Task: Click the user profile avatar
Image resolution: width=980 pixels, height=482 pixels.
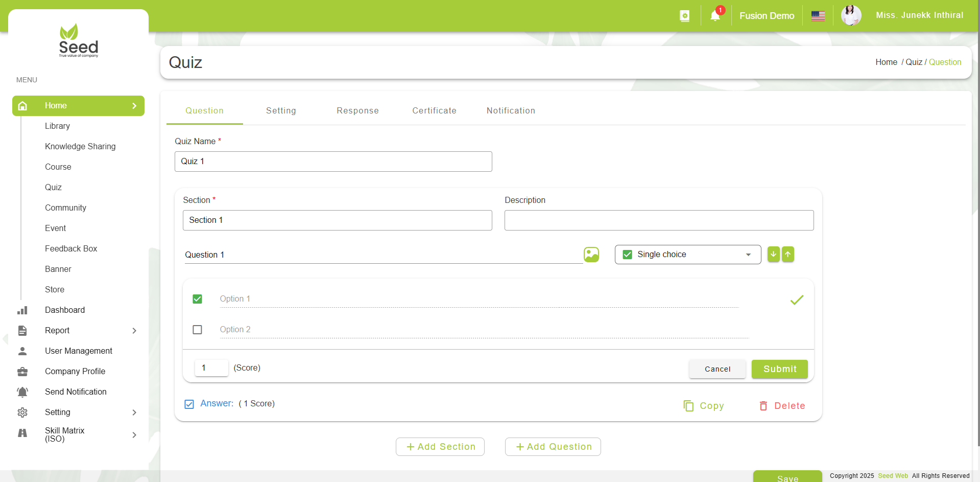Action: (851, 15)
